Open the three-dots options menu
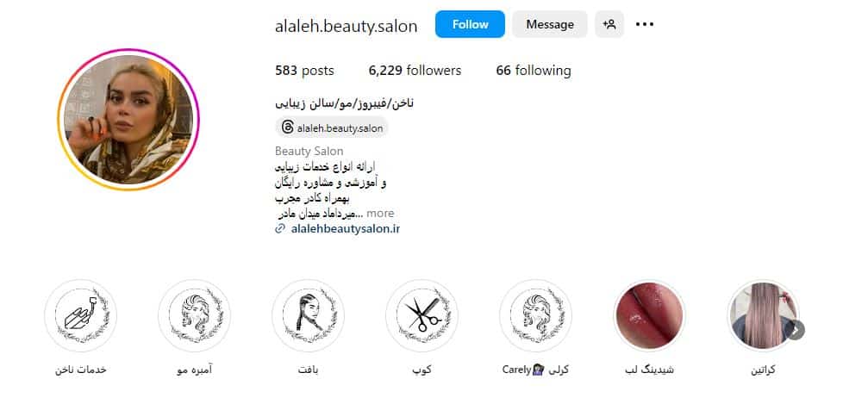 pyautogui.click(x=645, y=24)
